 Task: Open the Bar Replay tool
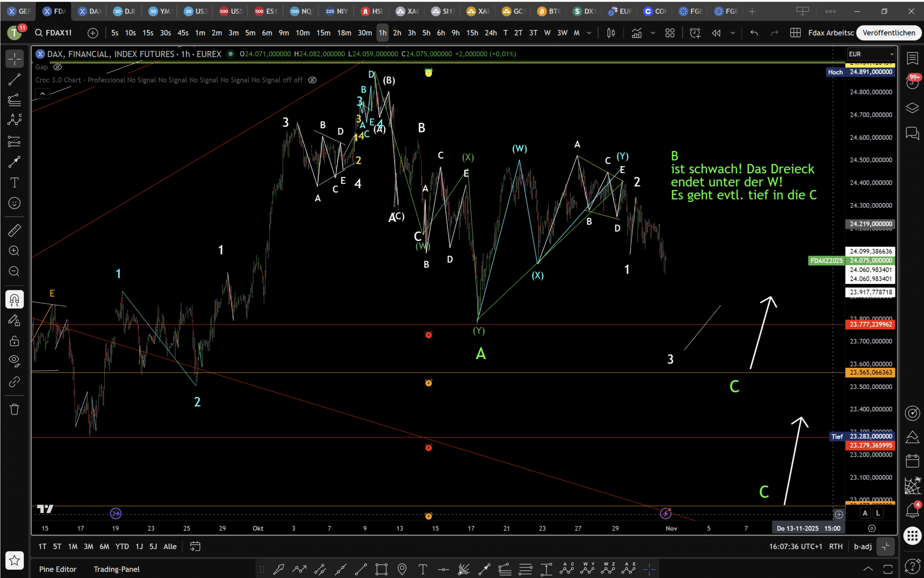click(x=716, y=33)
